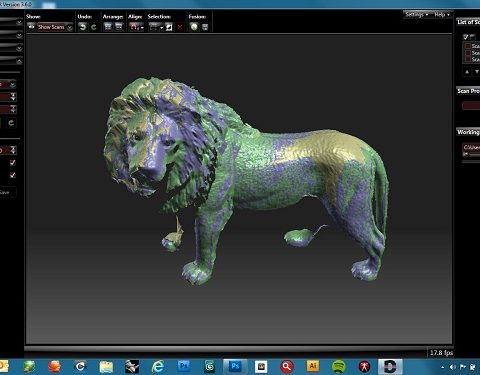The height and width of the screenshot is (375, 480).
Task: Open the Settings menu
Action: pos(416,15)
